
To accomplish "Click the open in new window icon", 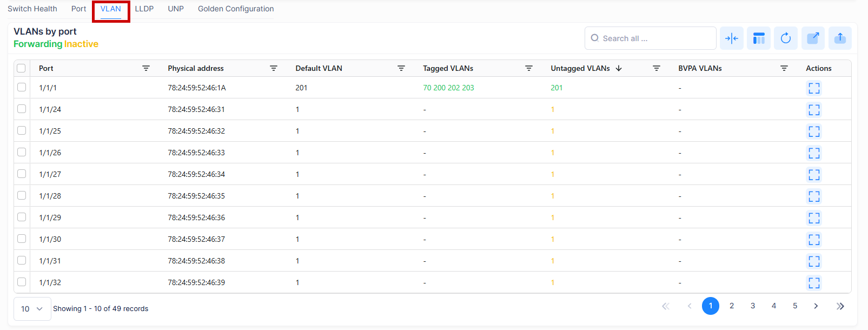I will pos(812,38).
